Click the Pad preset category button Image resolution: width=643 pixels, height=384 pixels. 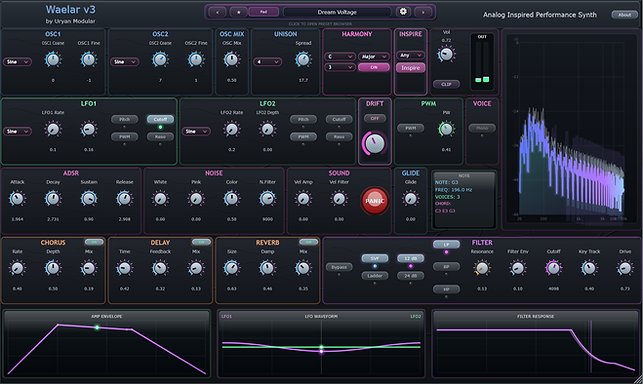(263, 12)
